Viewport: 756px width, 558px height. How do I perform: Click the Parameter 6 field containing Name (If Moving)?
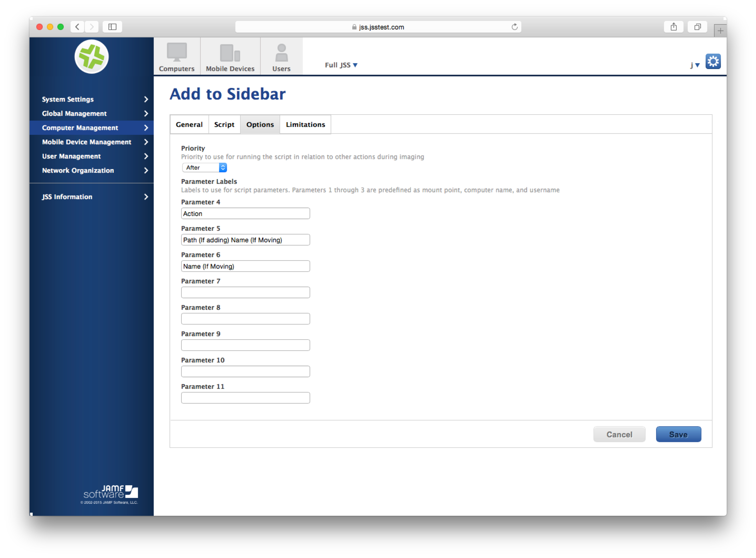245,266
